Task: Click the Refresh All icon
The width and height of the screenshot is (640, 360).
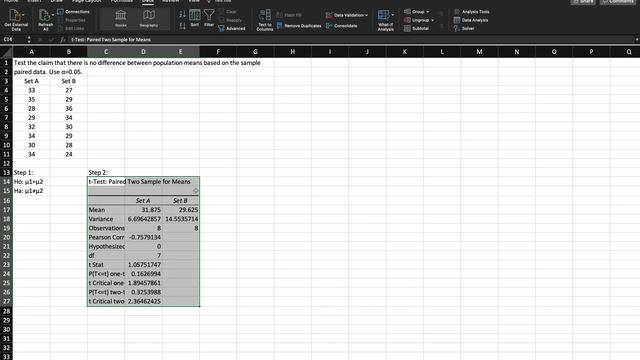Action: [44, 16]
